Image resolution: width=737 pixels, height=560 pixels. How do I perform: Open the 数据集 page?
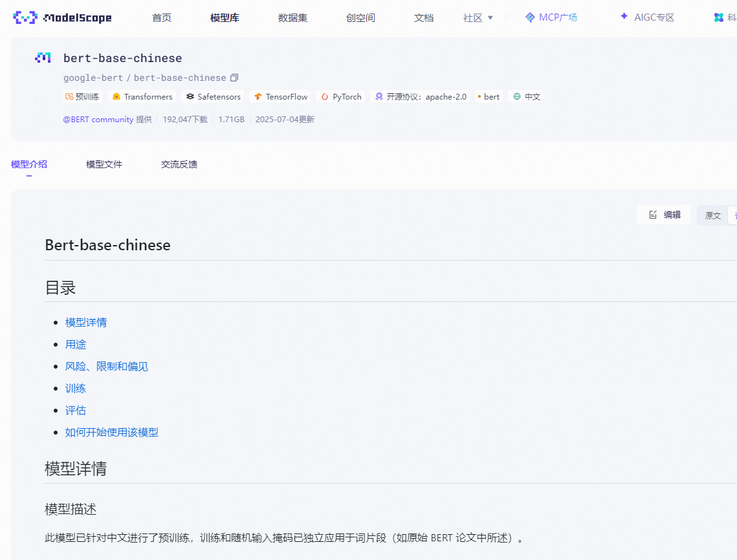coord(292,17)
